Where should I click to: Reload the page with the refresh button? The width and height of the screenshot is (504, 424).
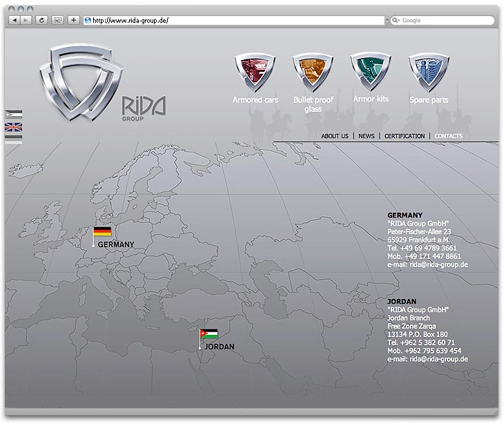coord(41,20)
